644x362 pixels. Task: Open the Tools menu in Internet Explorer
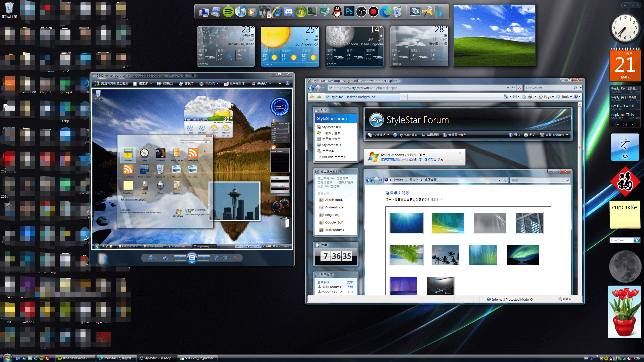564,97
